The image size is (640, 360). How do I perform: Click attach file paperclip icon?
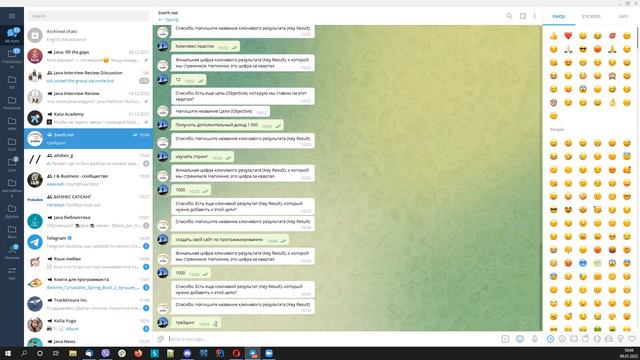coord(161,339)
